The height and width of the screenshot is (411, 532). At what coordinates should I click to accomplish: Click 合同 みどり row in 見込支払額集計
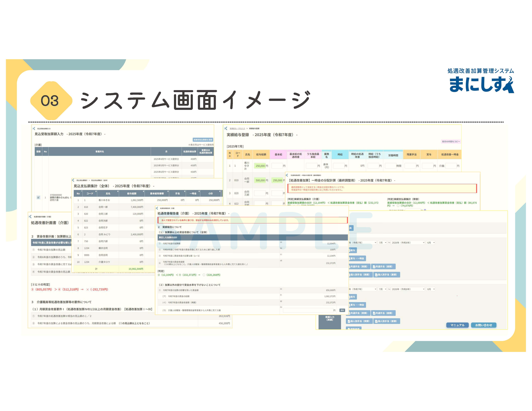(114, 234)
